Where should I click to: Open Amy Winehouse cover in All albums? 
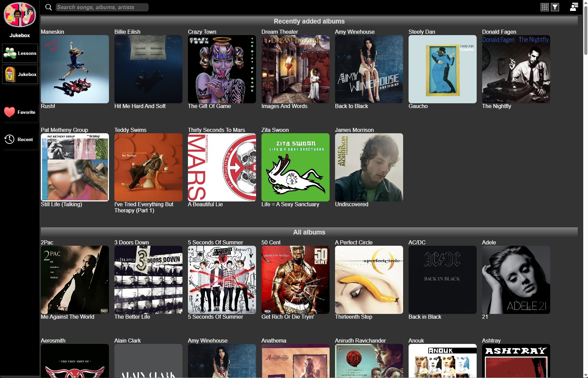click(x=222, y=361)
